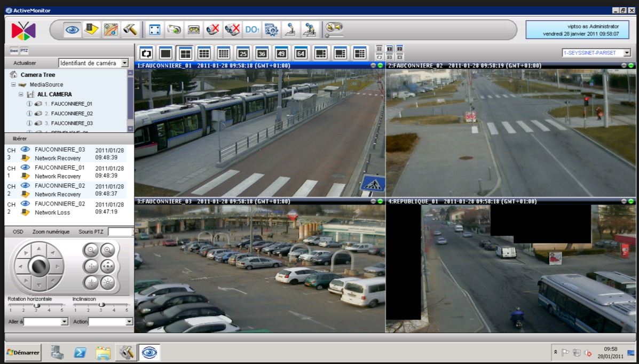Open the Identifiant de caméra dropdown

(123, 62)
